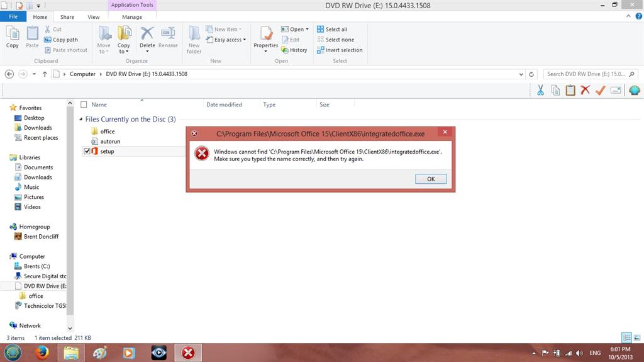Image resolution: width=644 pixels, height=362 pixels.
Task: Switch to large icons view icon
Action: (x=637, y=337)
